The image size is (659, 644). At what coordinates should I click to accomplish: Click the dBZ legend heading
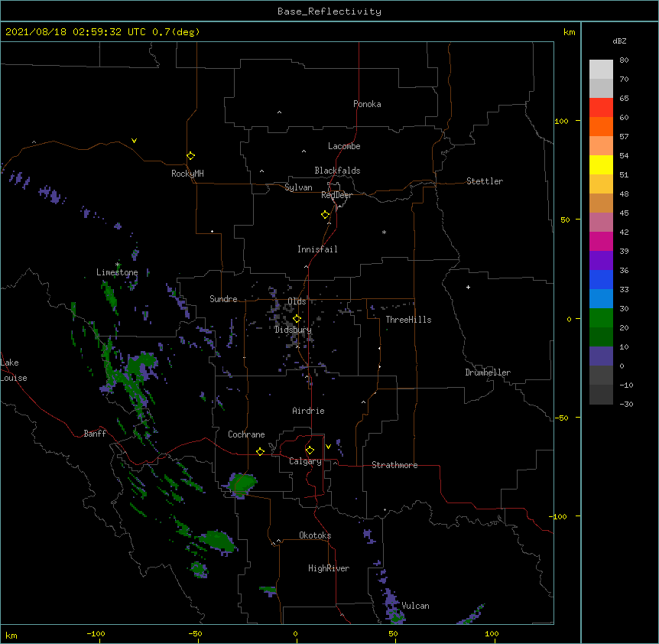(x=619, y=41)
